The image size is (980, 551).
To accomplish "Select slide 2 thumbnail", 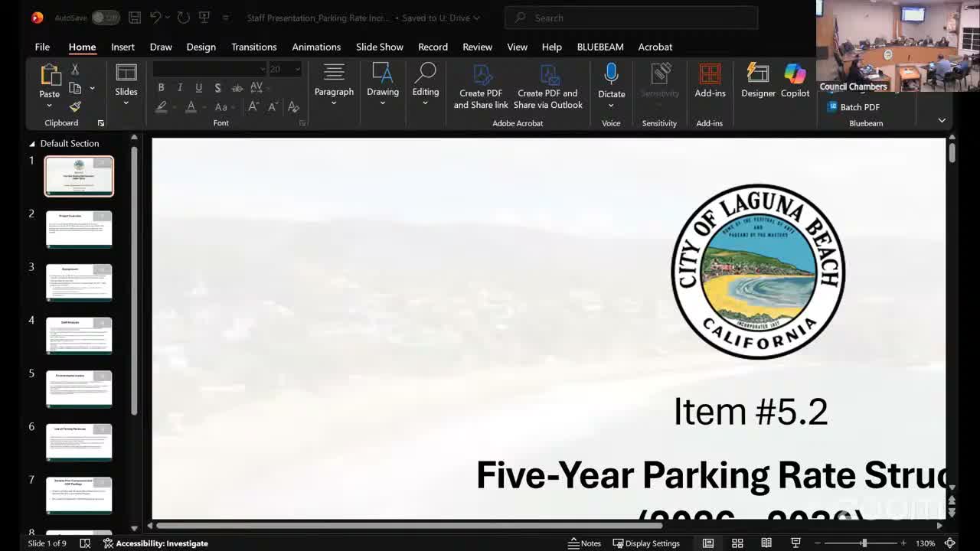I will coord(79,229).
